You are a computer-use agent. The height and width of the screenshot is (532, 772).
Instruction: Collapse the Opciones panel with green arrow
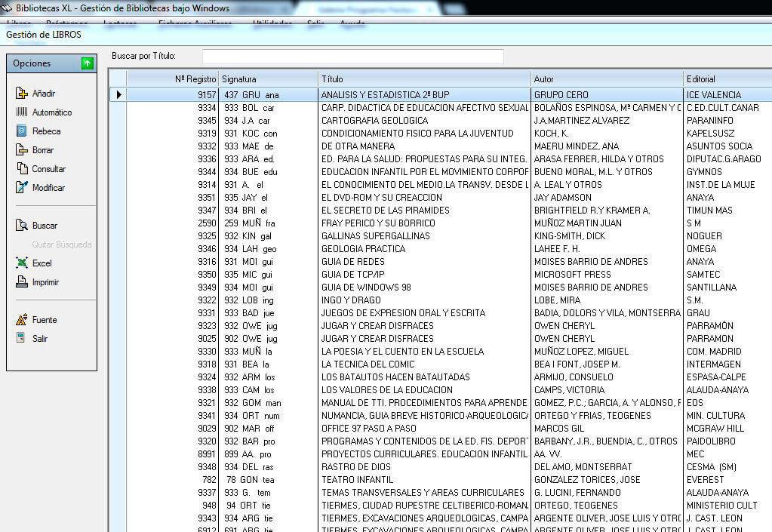(88, 63)
